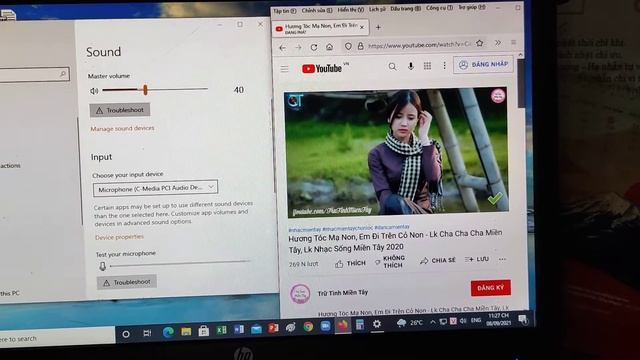Go forward in the Firefox browser

[298, 48]
